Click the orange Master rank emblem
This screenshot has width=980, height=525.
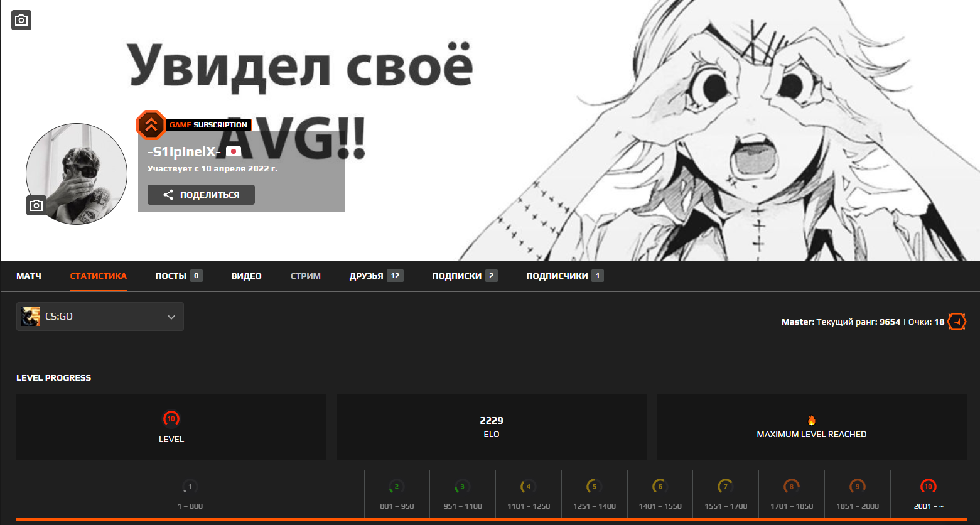coord(956,322)
